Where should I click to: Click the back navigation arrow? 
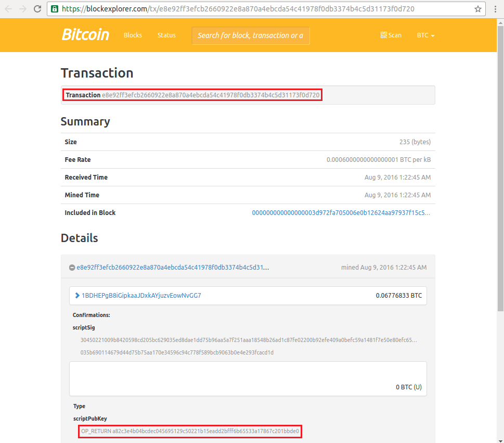tap(9, 9)
